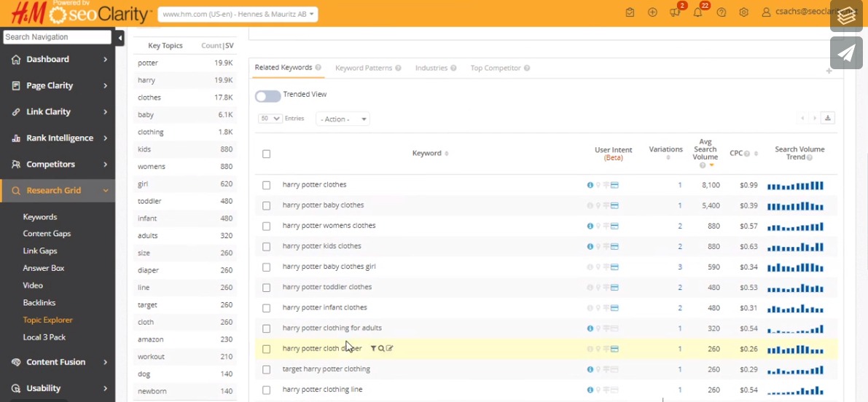
Task: Open the settings gear icon in header
Action: [744, 12]
